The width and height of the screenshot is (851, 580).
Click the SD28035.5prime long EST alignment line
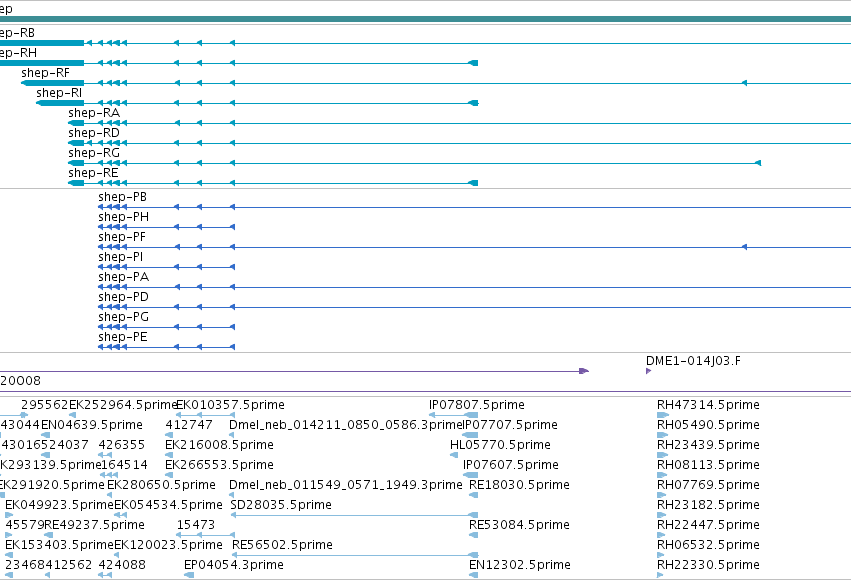pyautogui.click(x=354, y=515)
